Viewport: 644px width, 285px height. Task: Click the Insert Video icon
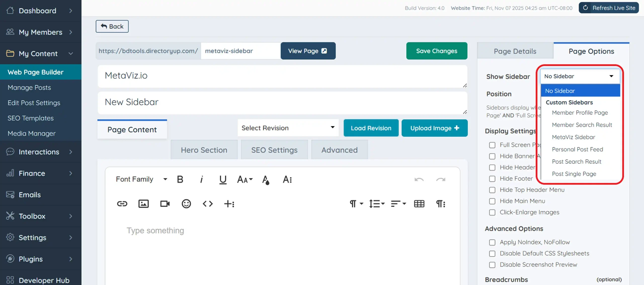point(165,204)
